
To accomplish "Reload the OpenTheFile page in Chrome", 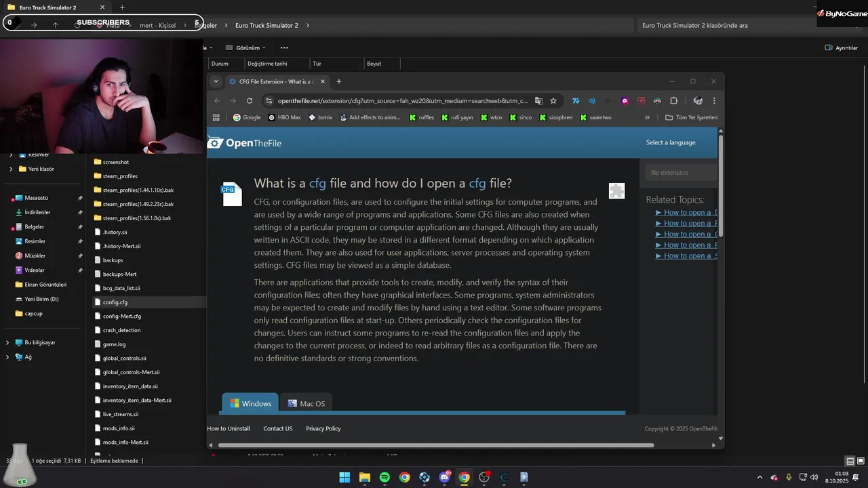I will coord(250,101).
